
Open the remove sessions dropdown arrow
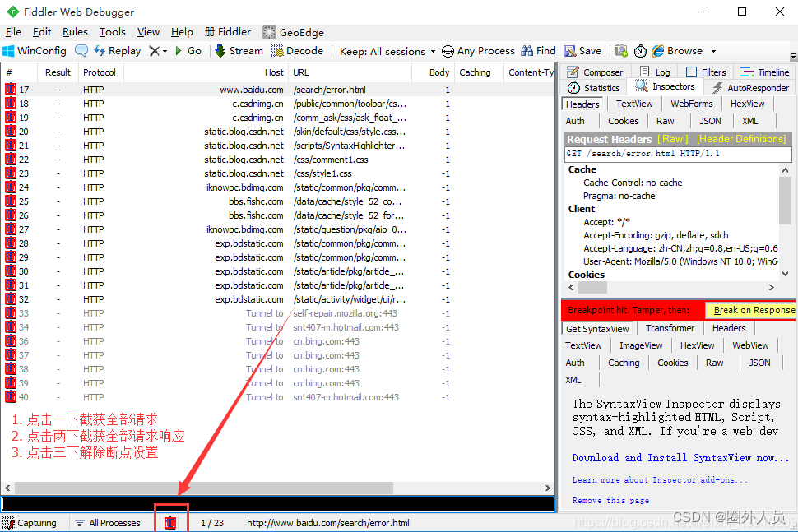pos(165,51)
